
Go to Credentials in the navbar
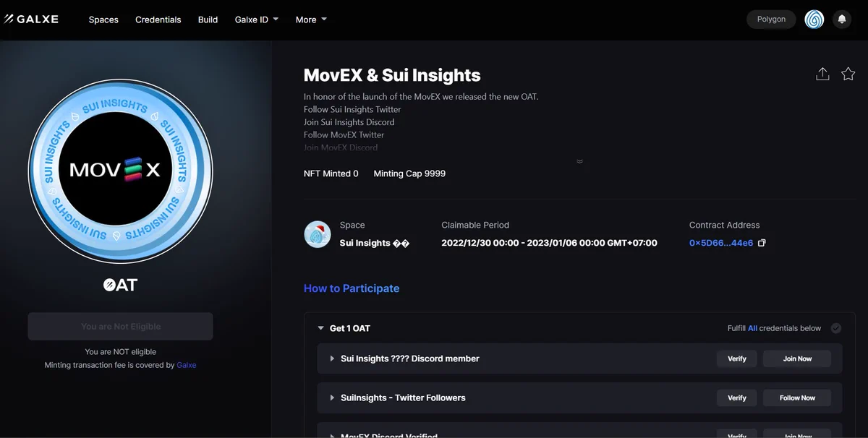click(158, 20)
